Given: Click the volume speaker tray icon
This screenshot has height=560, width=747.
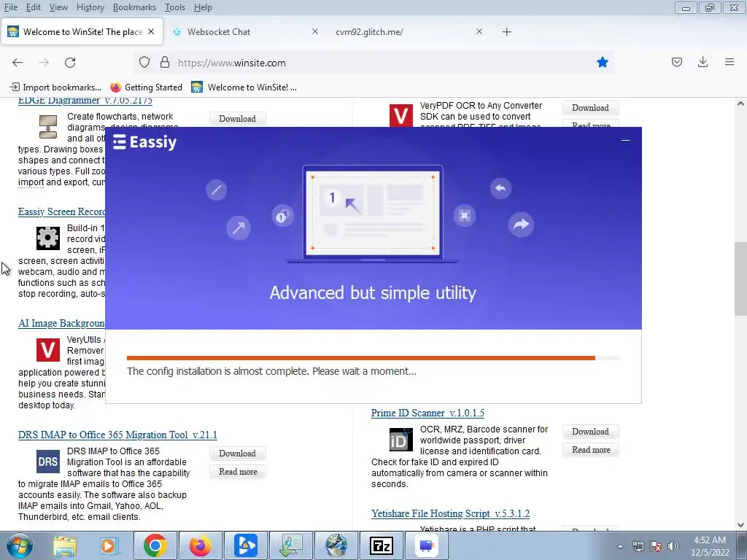Looking at the screenshot, I should (x=673, y=546).
